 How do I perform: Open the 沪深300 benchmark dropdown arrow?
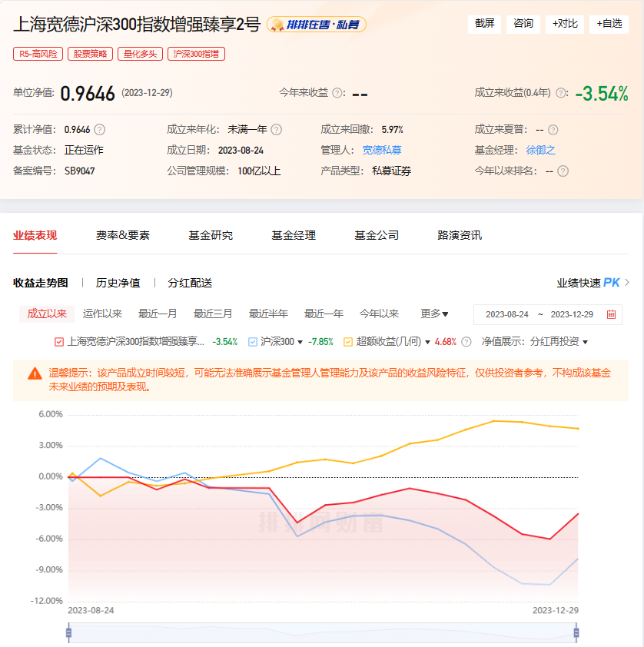(300, 343)
